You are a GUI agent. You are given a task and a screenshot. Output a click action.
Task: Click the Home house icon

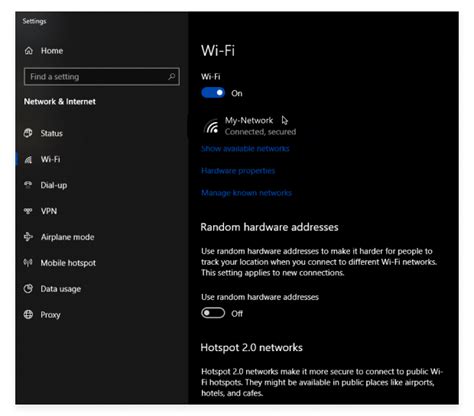point(29,51)
